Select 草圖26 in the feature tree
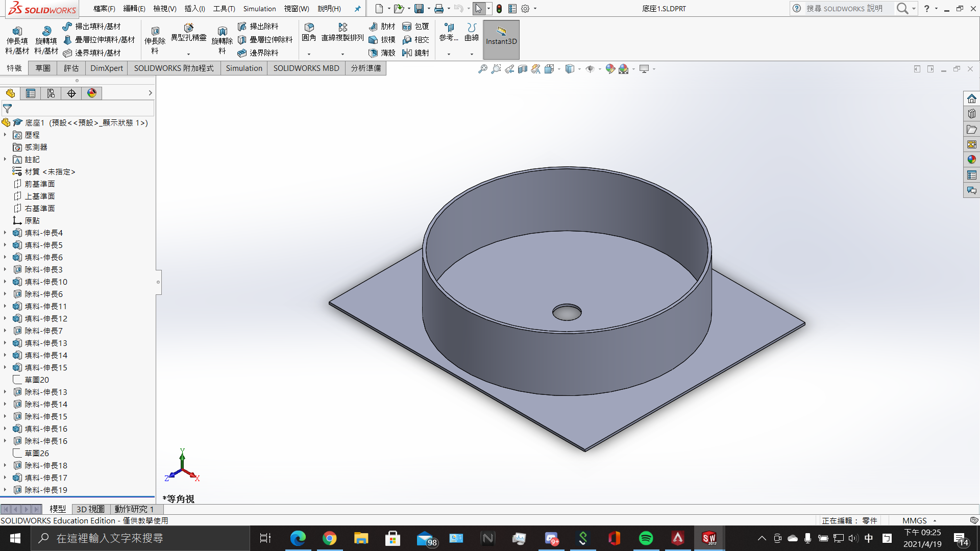Viewport: 980px width, 551px height. 37,454
